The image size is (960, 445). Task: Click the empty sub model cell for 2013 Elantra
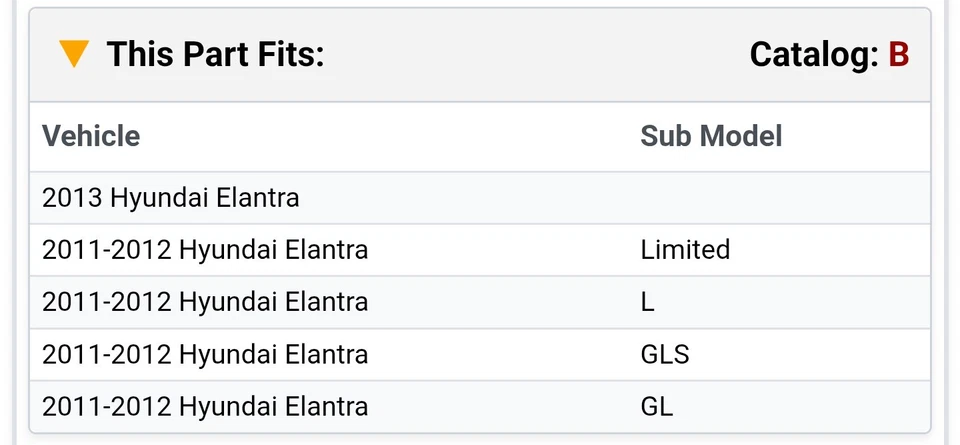(780, 198)
